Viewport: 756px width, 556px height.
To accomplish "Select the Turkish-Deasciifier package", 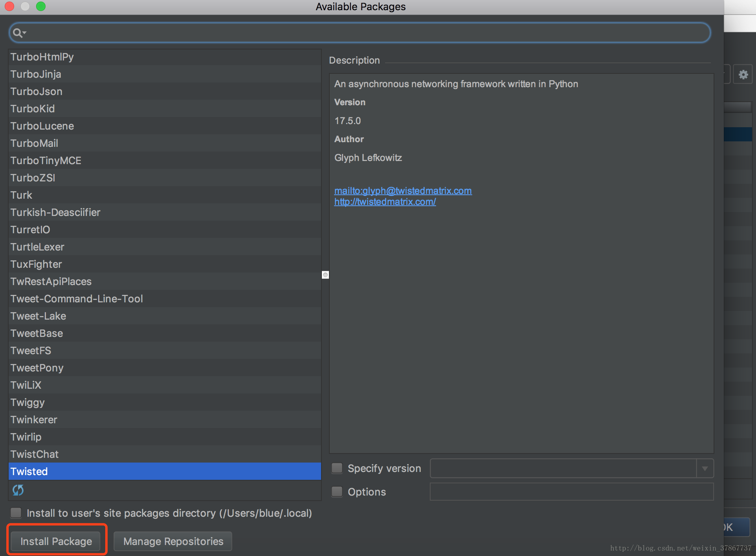I will 165,212.
